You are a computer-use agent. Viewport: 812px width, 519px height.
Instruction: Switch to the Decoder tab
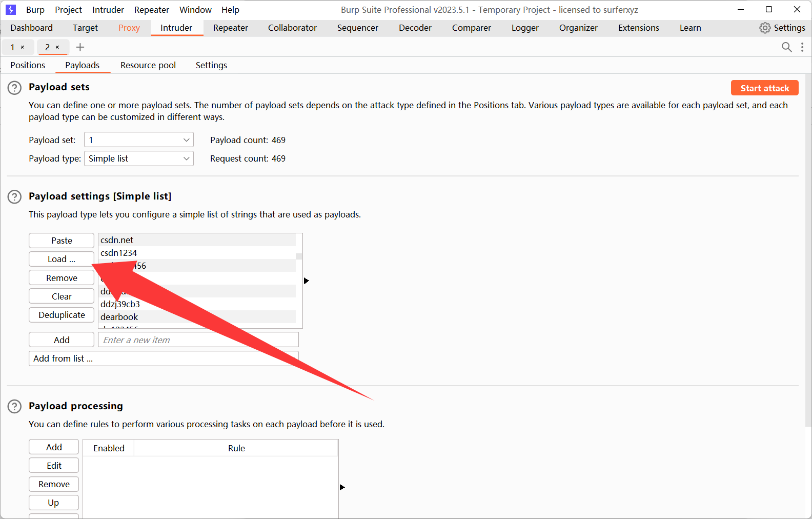(x=415, y=28)
